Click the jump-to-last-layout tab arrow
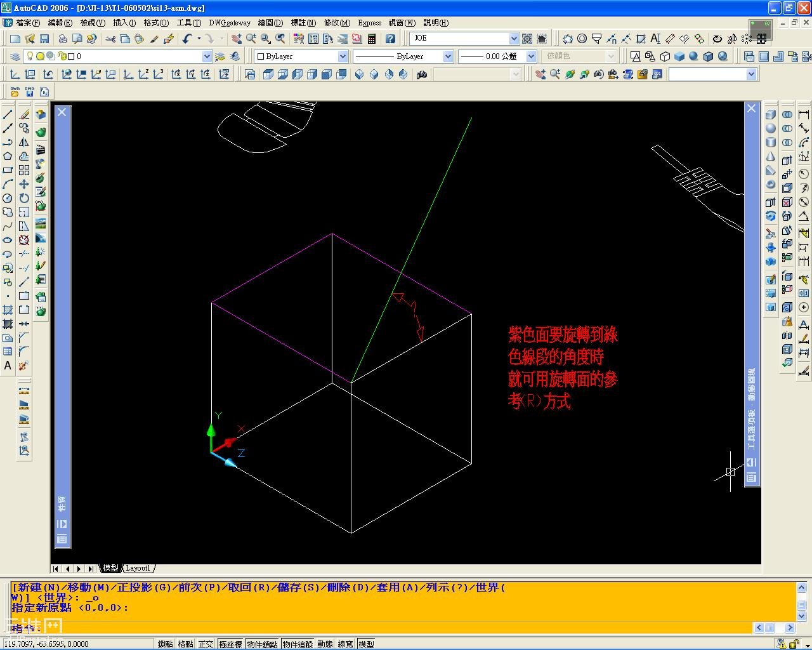The height and width of the screenshot is (650, 812). coord(90,569)
